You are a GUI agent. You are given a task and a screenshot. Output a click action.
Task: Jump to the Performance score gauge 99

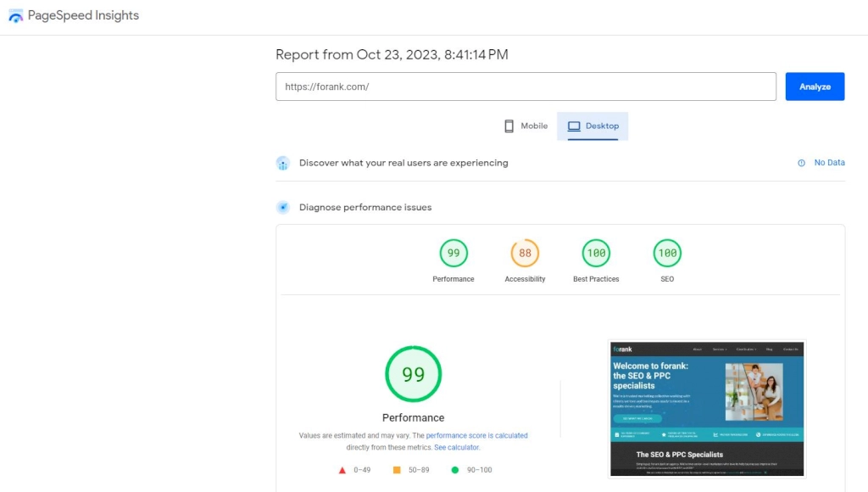pos(453,253)
